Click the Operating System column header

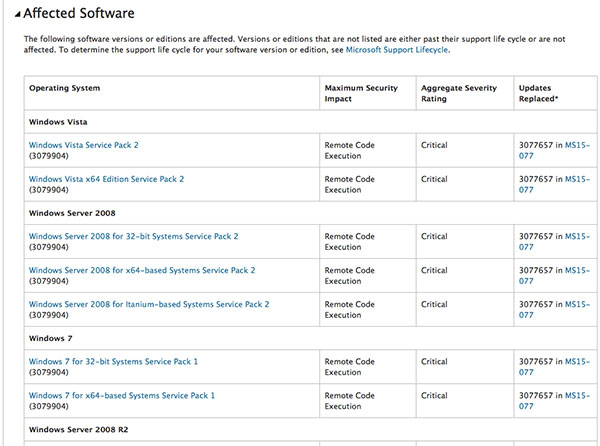(x=64, y=88)
